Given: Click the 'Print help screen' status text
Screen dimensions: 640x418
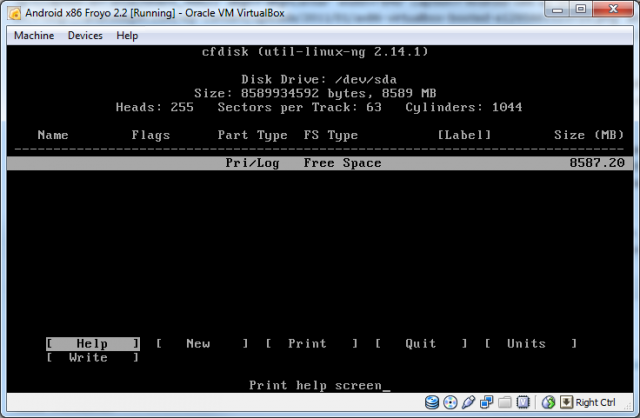Looking at the screenshot, I should tap(315, 385).
